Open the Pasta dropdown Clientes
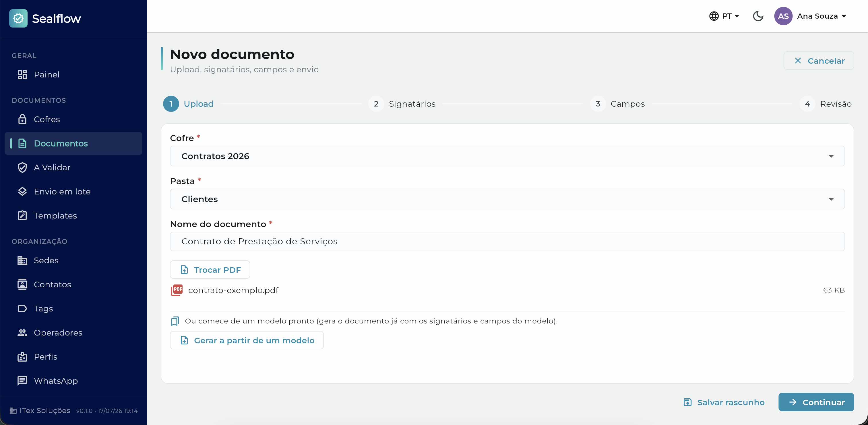This screenshot has height=425, width=868. coord(507,199)
